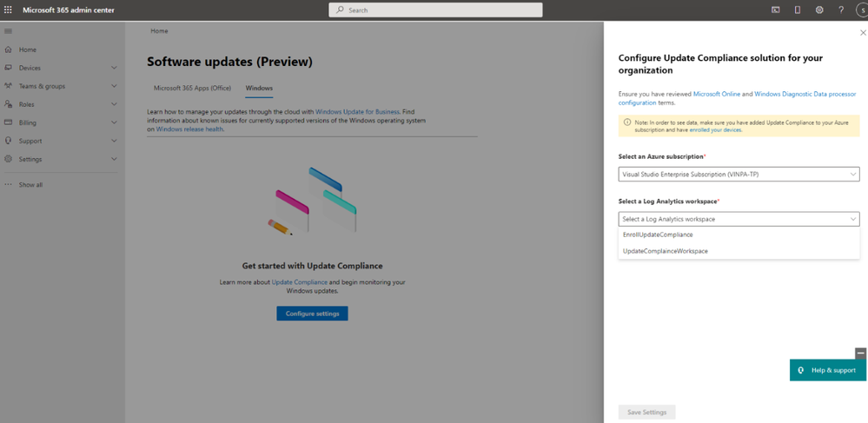Viewport: 868px width, 423px height.
Task: Expand the Devices menu chevron
Action: [114, 68]
